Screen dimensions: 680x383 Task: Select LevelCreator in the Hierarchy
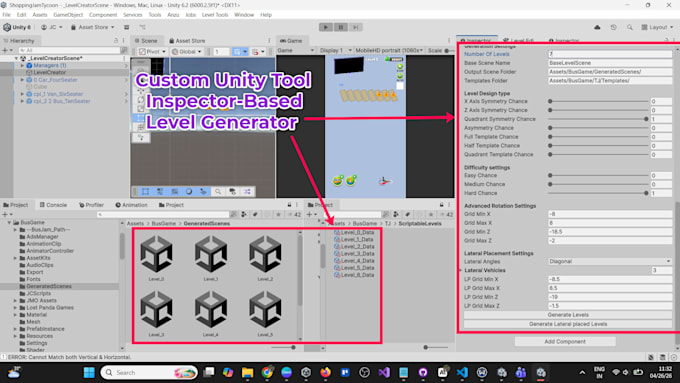coord(49,72)
